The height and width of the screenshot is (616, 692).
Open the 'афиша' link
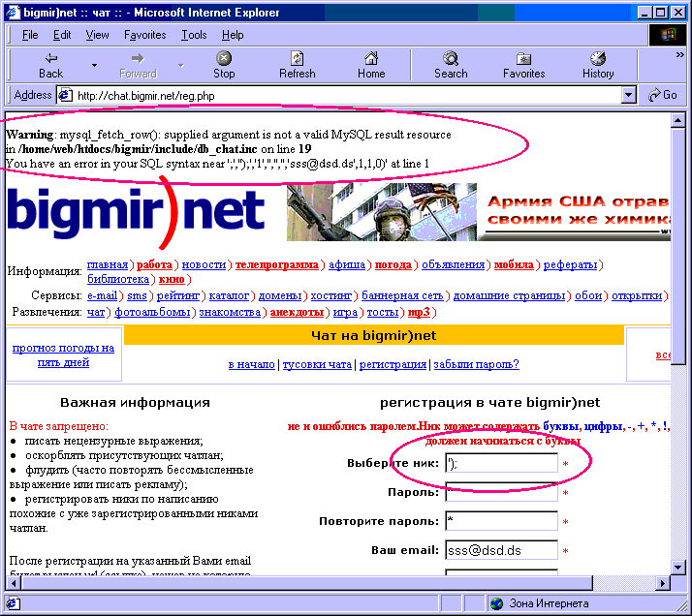click(346, 264)
